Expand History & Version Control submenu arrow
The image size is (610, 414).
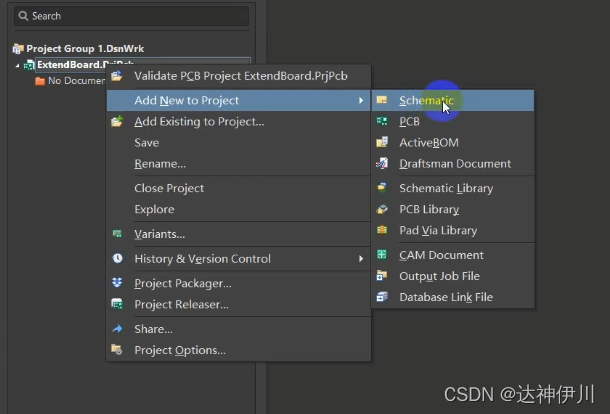click(x=360, y=259)
